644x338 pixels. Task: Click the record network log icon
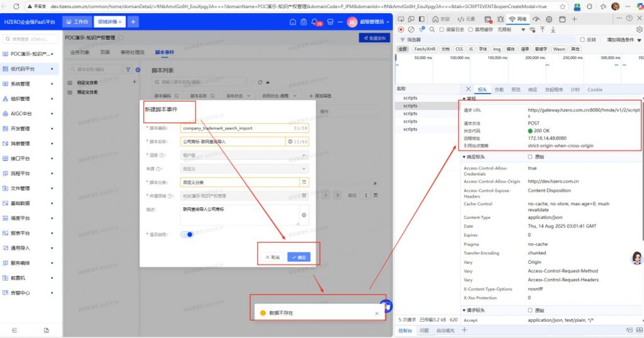(401, 30)
